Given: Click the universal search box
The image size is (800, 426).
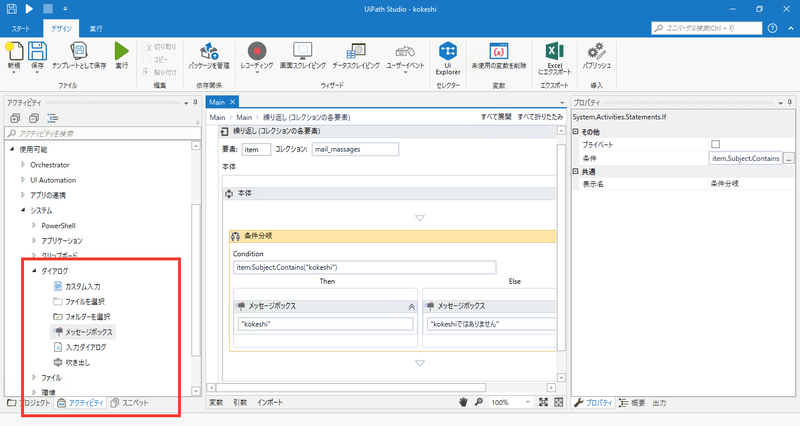Looking at the screenshot, I should pos(707,28).
